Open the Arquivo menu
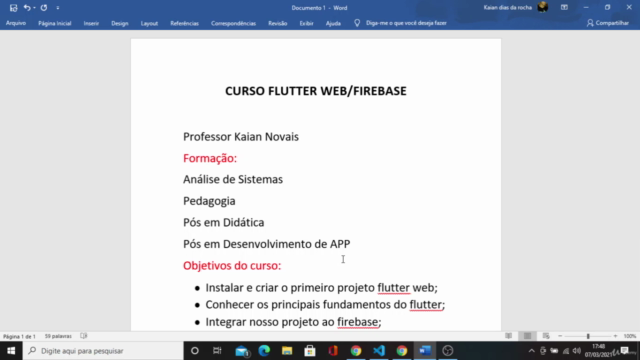The height and width of the screenshot is (360, 640). pyautogui.click(x=16, y=23)
